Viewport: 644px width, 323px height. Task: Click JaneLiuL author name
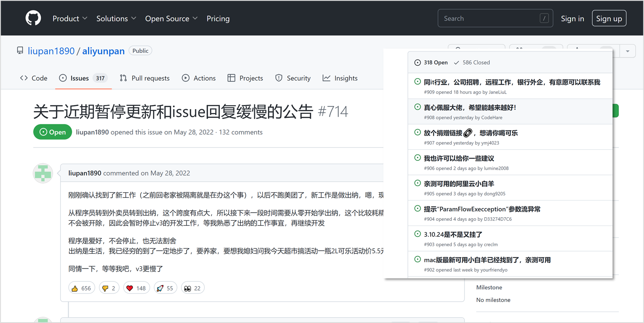pos(498,92)
